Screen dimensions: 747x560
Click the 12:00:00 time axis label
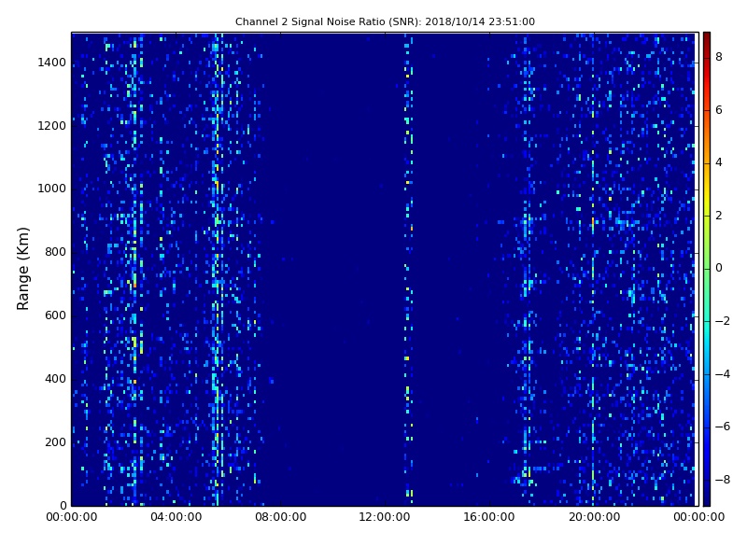[385, 517]
